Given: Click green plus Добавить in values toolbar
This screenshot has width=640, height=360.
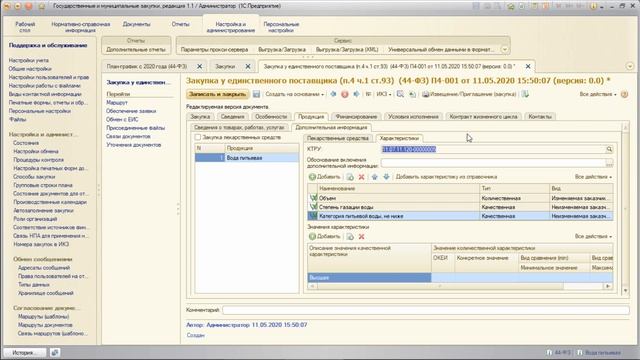Looking at the screenshot, I should [324, 236].
